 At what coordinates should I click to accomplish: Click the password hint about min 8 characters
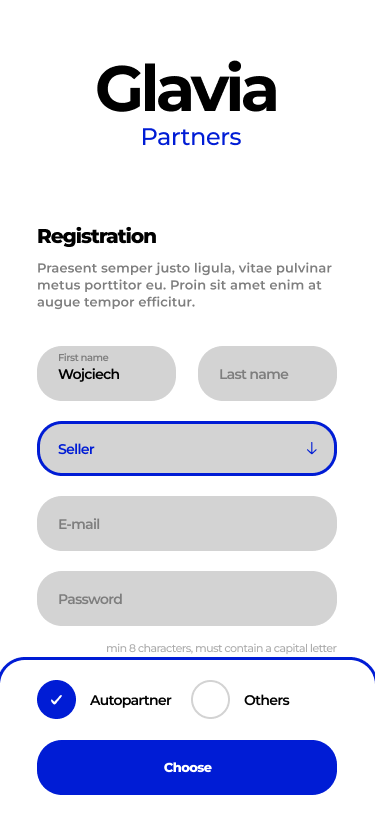pos(222,648)
